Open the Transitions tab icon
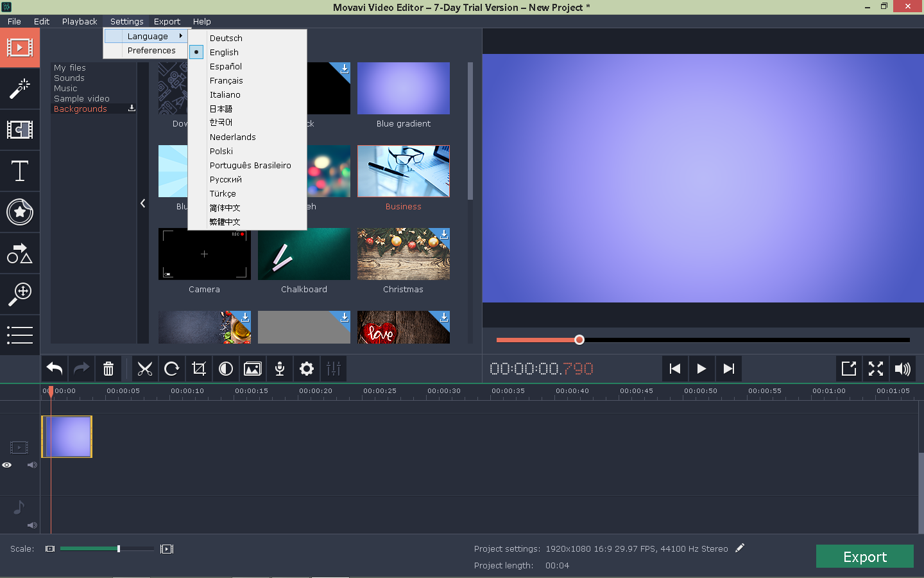 tap(20, 130)
